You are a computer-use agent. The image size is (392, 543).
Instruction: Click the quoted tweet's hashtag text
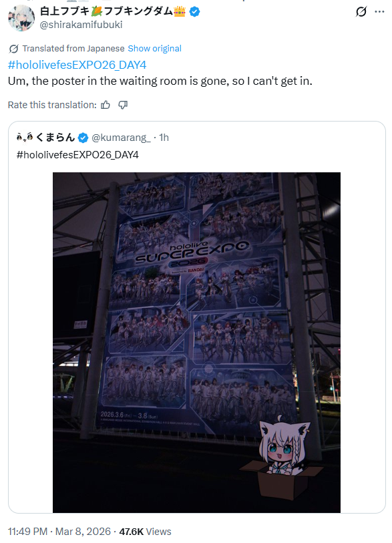tap(77, 155)
